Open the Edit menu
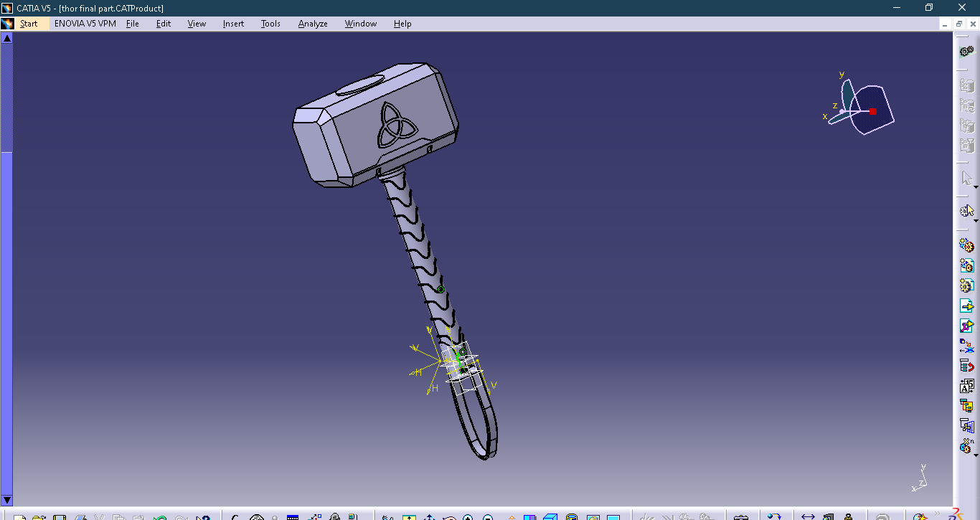 tap(164, 24)
